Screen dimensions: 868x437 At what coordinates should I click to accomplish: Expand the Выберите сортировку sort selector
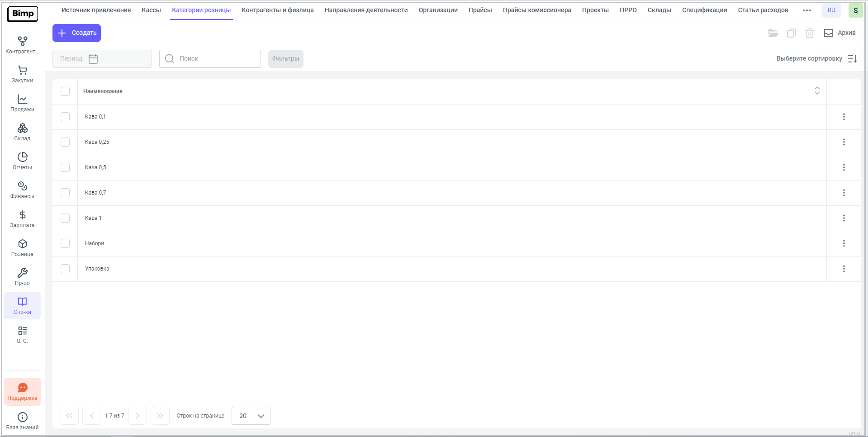pos(816,59)
